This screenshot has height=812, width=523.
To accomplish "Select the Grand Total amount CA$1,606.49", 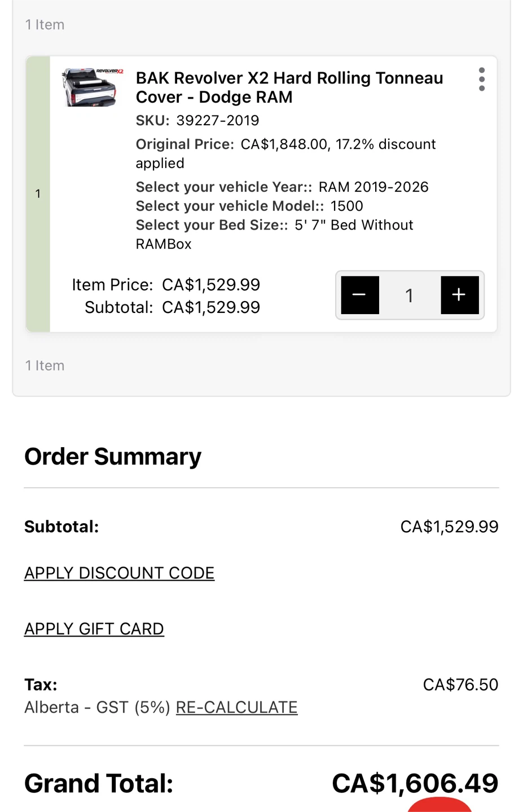I will click(x=415, y=783).
